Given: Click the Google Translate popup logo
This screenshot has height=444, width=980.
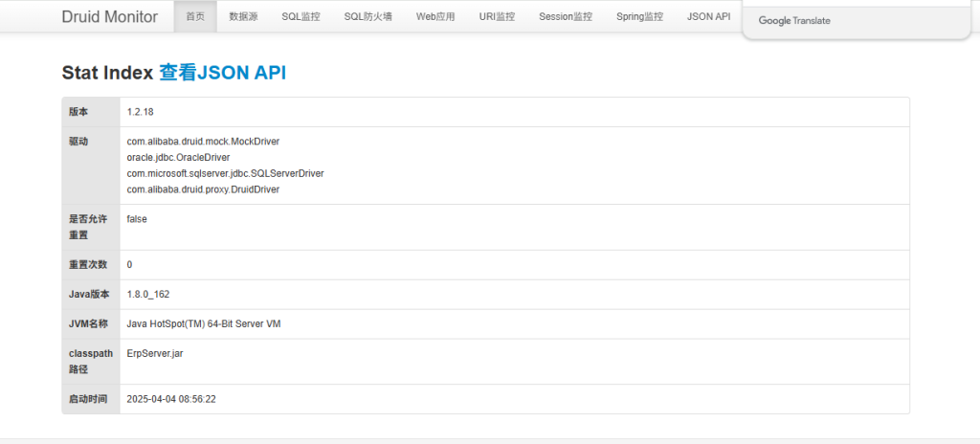Looking at the screenshot, I should (x=794, y=21).
